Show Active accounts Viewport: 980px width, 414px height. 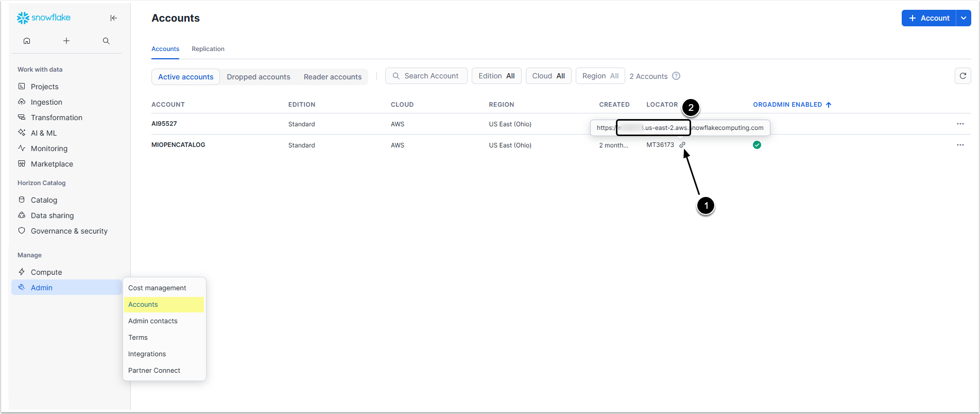[x=185, y=77]
